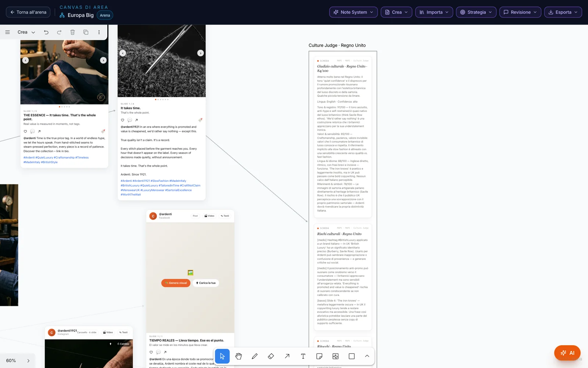Click the Carica la tua upload button

pos(206,283)
